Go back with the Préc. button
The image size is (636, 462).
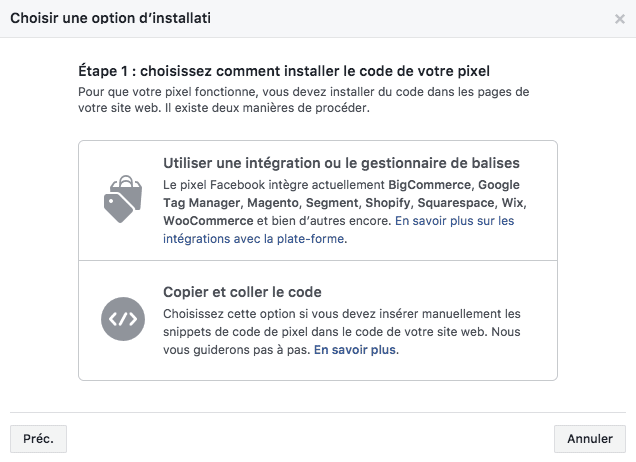pyautogui.click(x=38, y=438)
